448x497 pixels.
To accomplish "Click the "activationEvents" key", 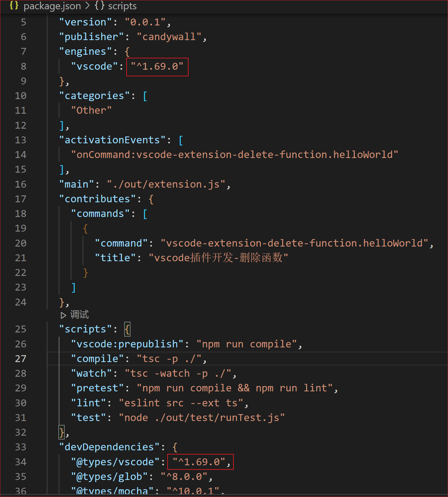I will click(x=113, y=140).
